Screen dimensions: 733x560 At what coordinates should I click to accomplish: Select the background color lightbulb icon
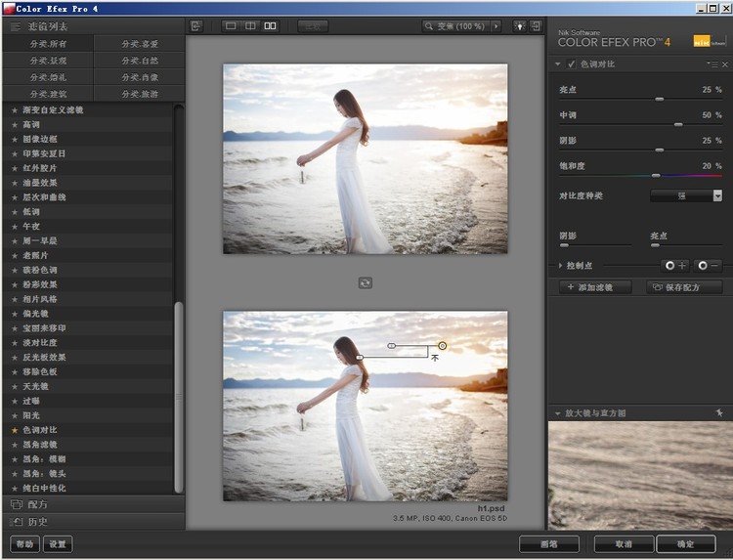tap(519, 26)
